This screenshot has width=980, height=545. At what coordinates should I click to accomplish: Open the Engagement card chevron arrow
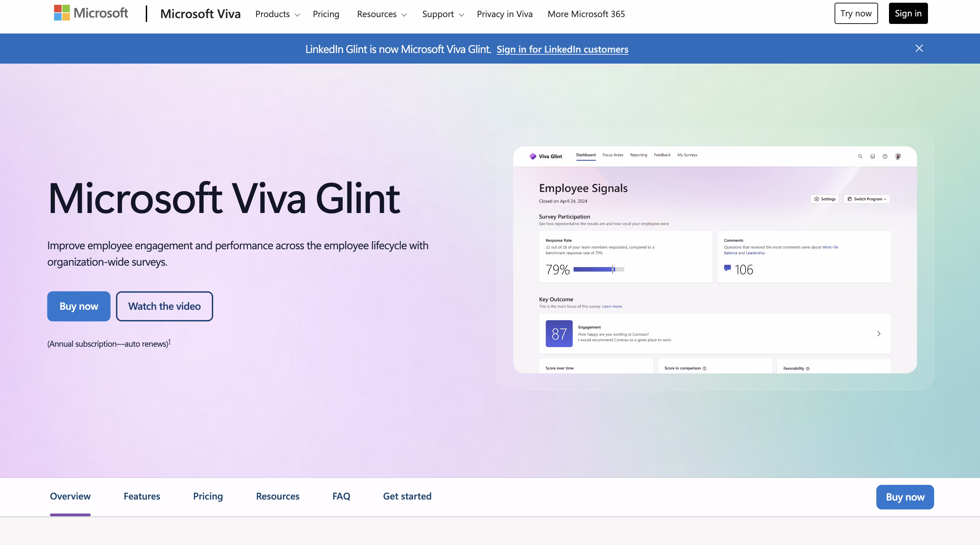coord(879,333)
